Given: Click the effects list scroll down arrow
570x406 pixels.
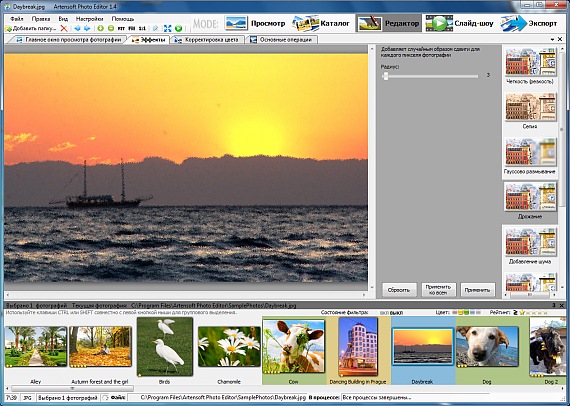Looking at the screenshot, I should point(563,288).
